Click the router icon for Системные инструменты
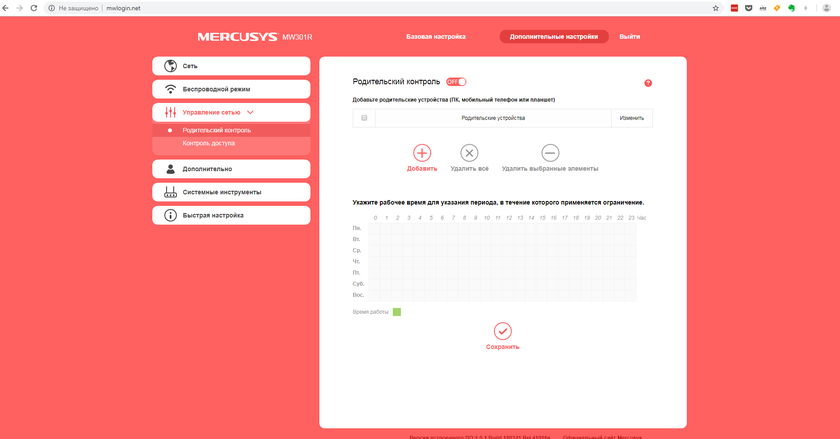The width and height of the screenshot is (840, 439). (x=170, y=192)
